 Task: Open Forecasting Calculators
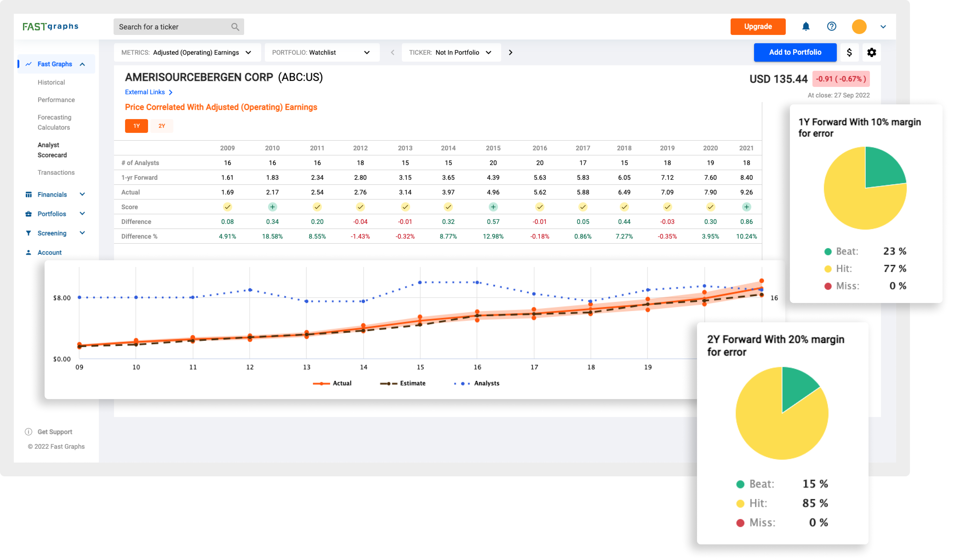click(54, 122)
